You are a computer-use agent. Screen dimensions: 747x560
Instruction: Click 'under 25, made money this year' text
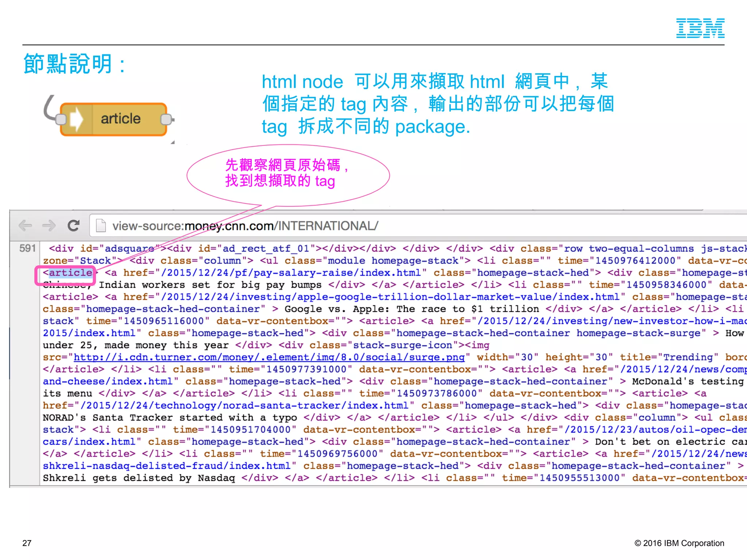click(x=136, y=345)
